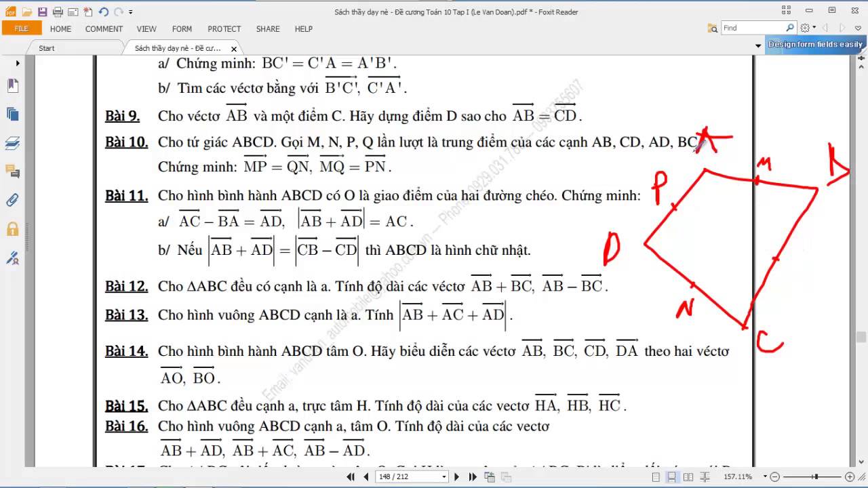Screen dimensions: 868x488
Task: Switch to the COMMENT ribbon tab
Action: click(x=104, y=29)
